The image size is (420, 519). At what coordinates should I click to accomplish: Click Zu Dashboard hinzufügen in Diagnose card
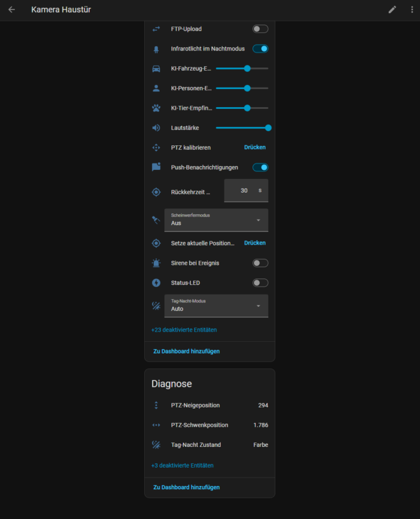(x=186, y=487)
